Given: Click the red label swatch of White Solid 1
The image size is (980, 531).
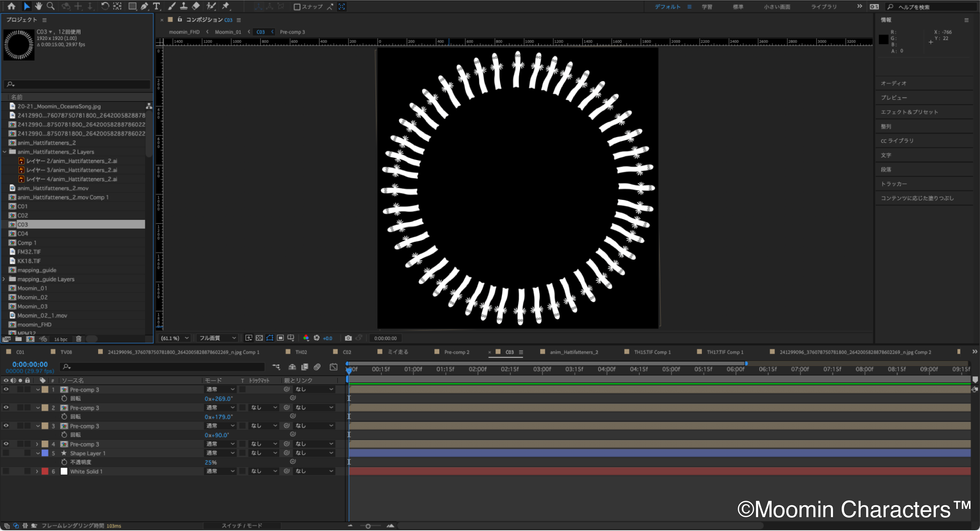Looking at the screenshot, I should (x=45, y=471).
